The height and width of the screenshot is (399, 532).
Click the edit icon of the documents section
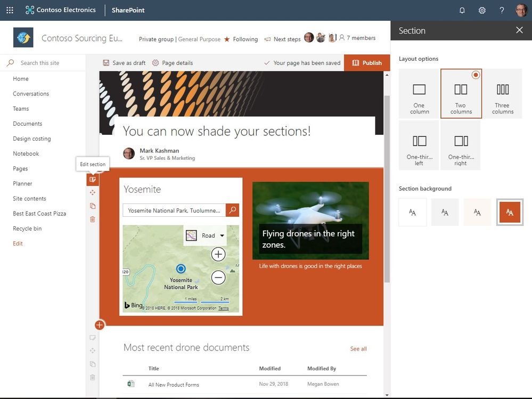tap(93, 338)
